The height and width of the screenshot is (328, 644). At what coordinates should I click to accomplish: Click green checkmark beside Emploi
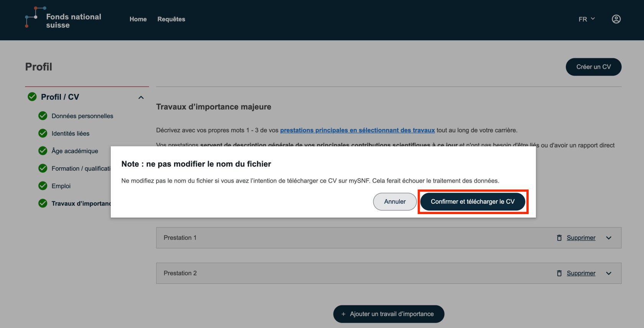coord(43,186)
